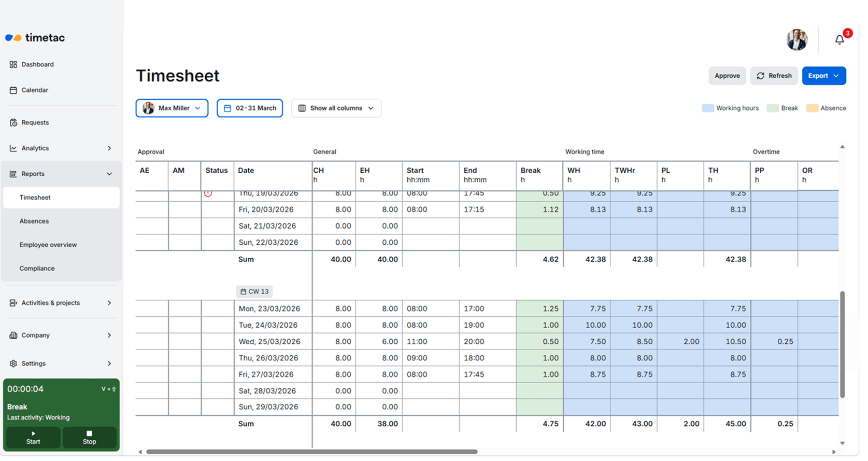
Task: Click the 10.50 TH cell for Wednesday
Action: pyautogui.click(x=727, y=342)
